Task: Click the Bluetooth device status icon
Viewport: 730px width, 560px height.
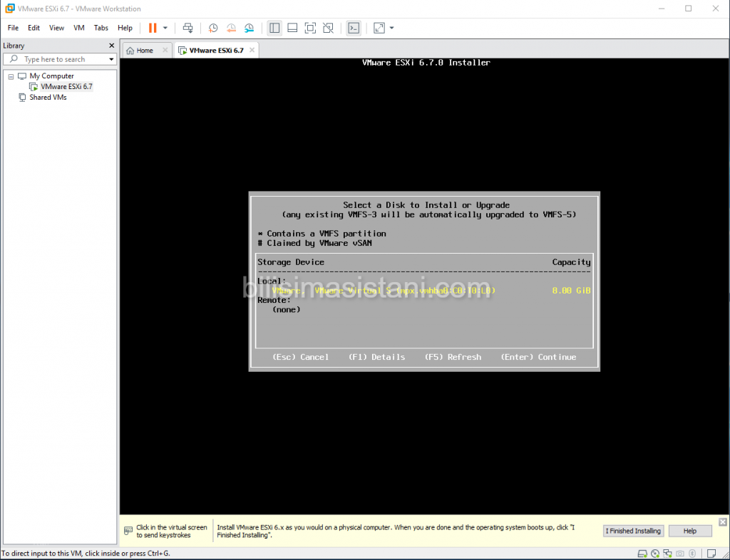Action: [692, 554]
